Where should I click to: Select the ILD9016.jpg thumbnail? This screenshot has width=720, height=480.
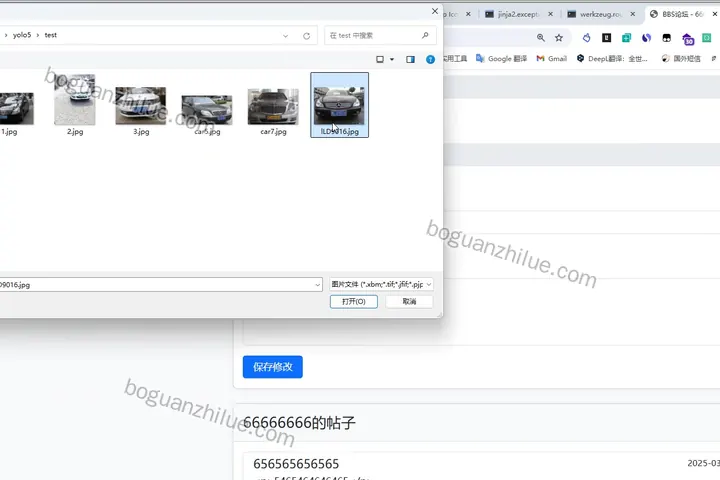tap(339, 105)
